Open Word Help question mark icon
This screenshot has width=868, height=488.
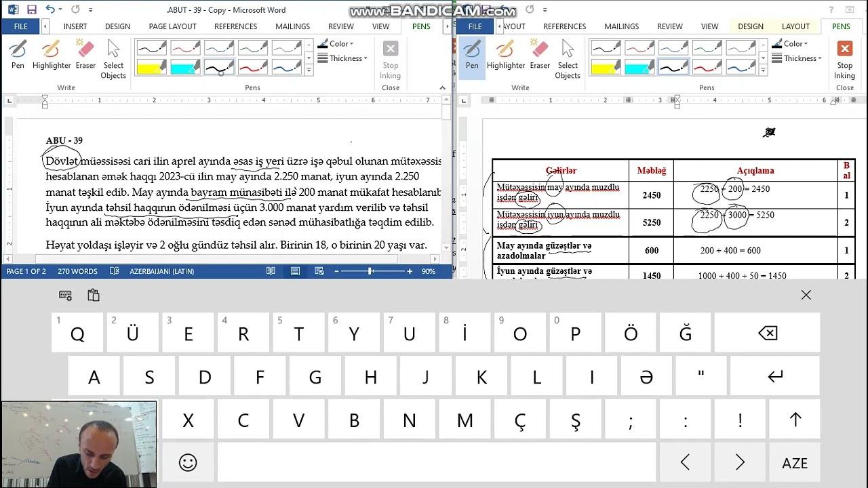point(831,10)
